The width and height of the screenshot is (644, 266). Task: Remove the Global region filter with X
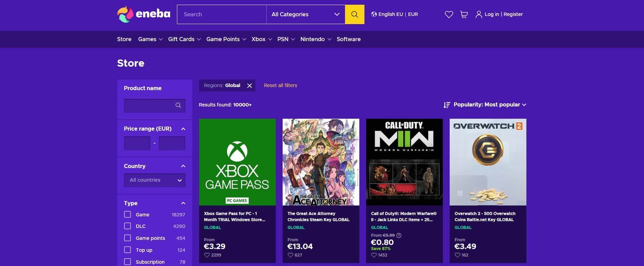coord(250,86)
